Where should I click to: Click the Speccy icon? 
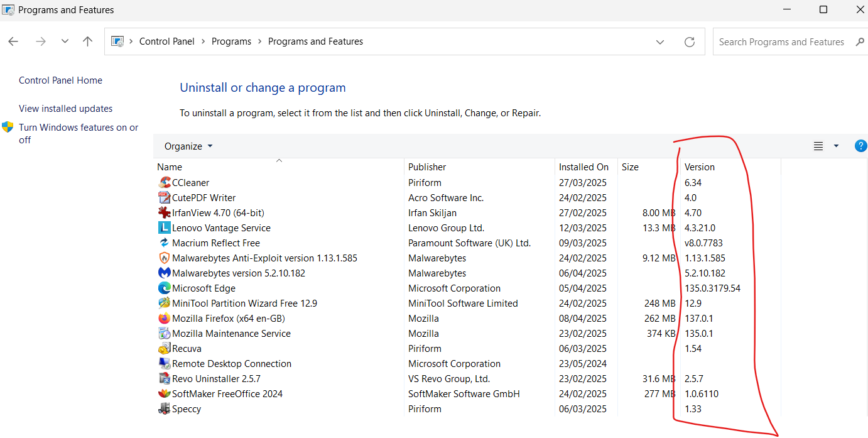pos(165,408)
